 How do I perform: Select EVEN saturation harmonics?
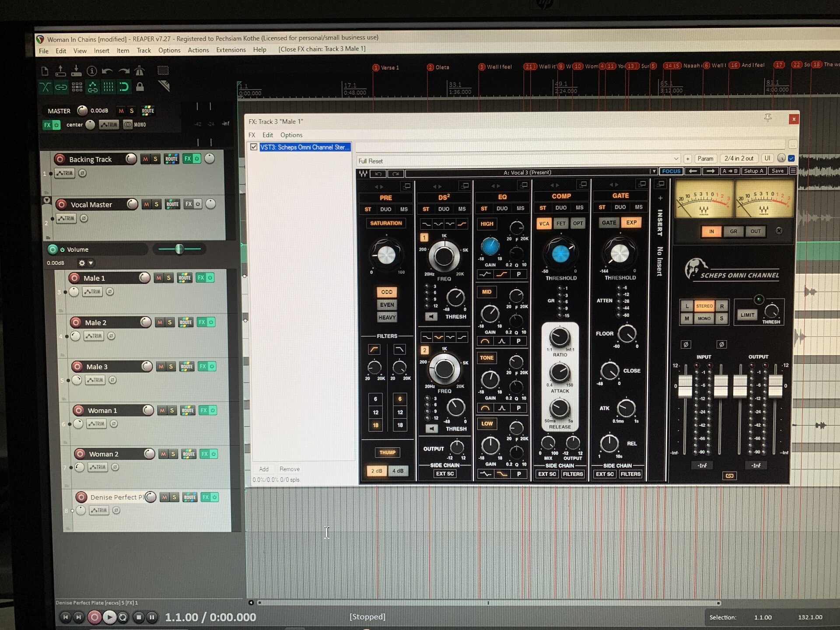tap(387, 304)
